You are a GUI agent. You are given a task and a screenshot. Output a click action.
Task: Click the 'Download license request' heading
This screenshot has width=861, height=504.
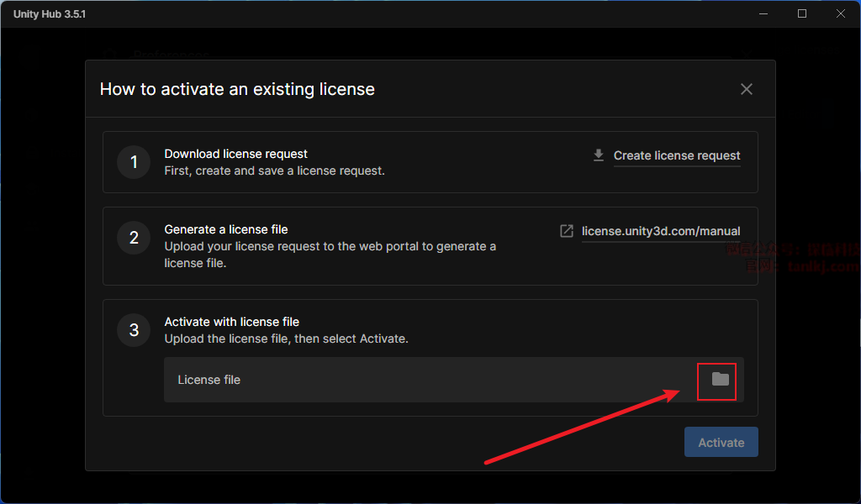(235, 154)
